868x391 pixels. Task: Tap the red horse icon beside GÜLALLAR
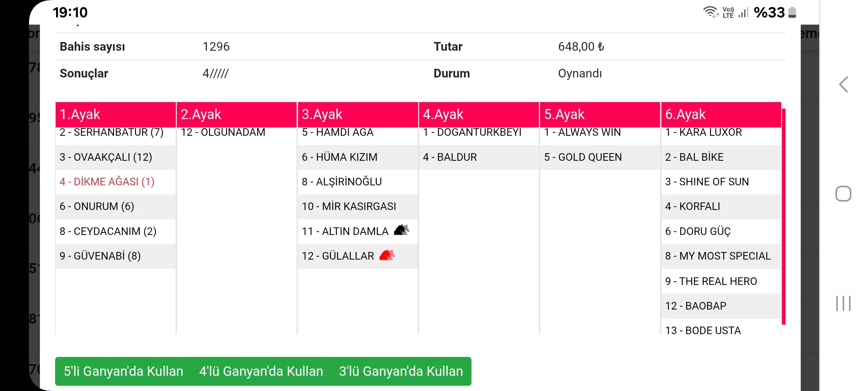(387, 255)
